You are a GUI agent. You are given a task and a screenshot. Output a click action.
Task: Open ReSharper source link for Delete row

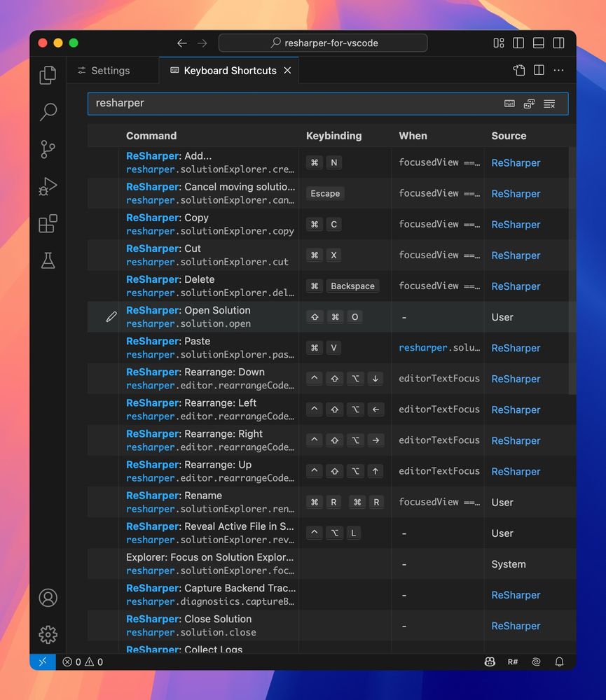tap(516, 286)
